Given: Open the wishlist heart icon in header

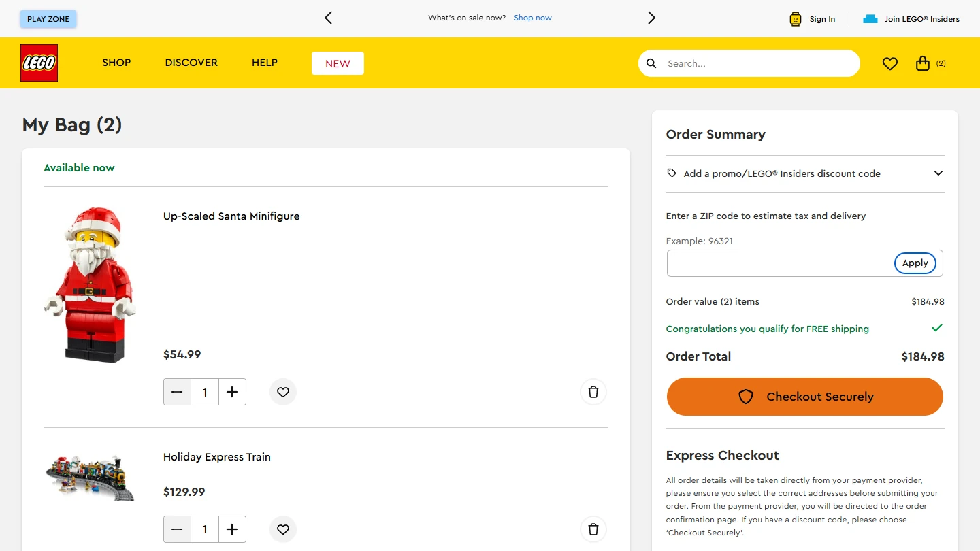Looking at the screenshot, I should pyautogui.click(x=889, y=63).
